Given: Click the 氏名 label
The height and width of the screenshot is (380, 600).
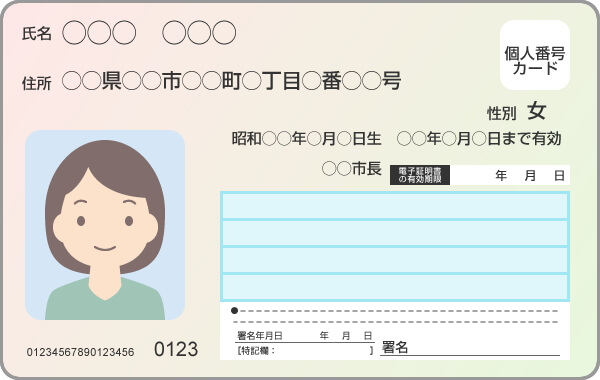Looking at the screenshot, I should [37, 34].
